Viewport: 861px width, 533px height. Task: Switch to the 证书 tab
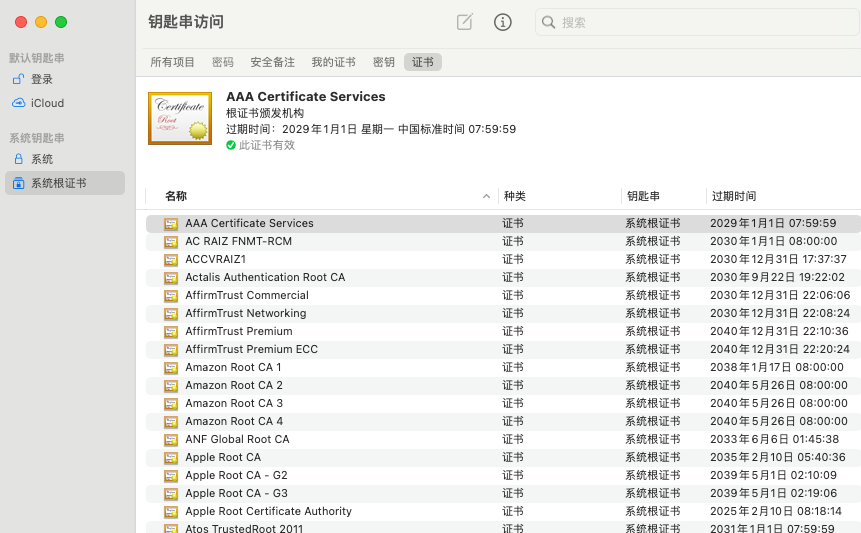(x=423, y=62)
